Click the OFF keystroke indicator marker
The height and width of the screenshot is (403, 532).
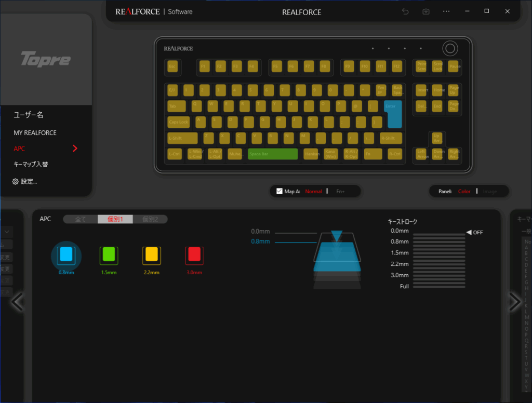[x=475, y=232]
